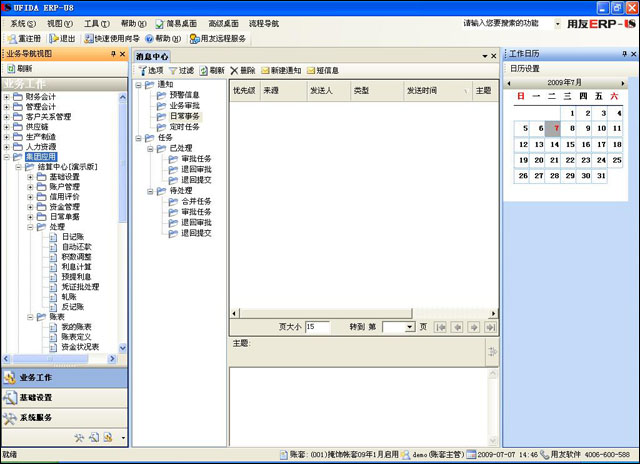This screenshot has width=640, height=464.
Task: Expand the 财务会计 tree node
Action: [7, 97]
